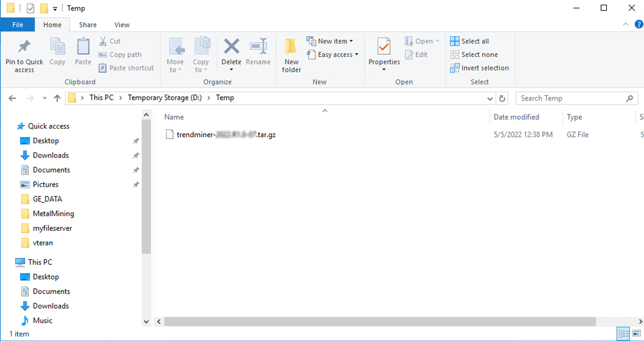Screen dimensions: 644x341
Task: Click the Pin to Quick access icon
Action: click(24, 47)
